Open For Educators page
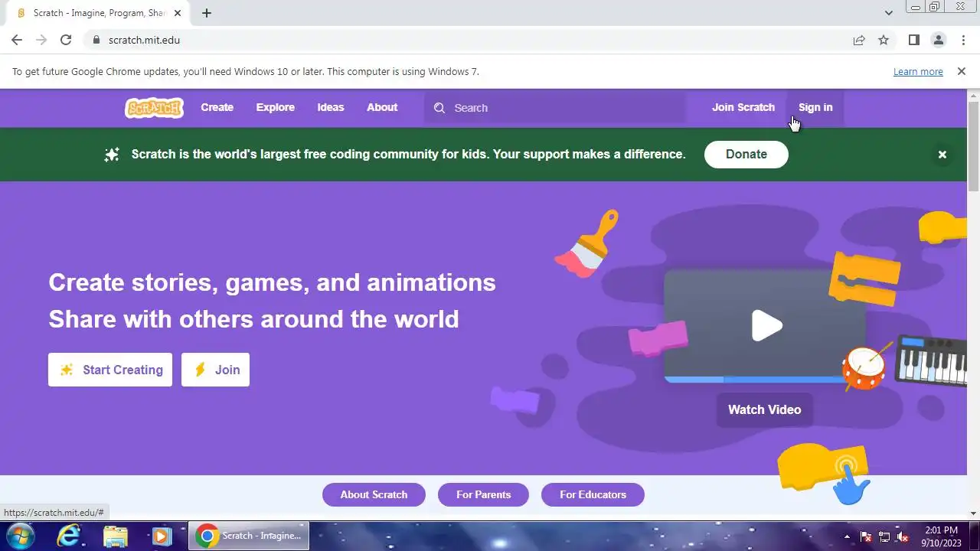 (593, 494)
